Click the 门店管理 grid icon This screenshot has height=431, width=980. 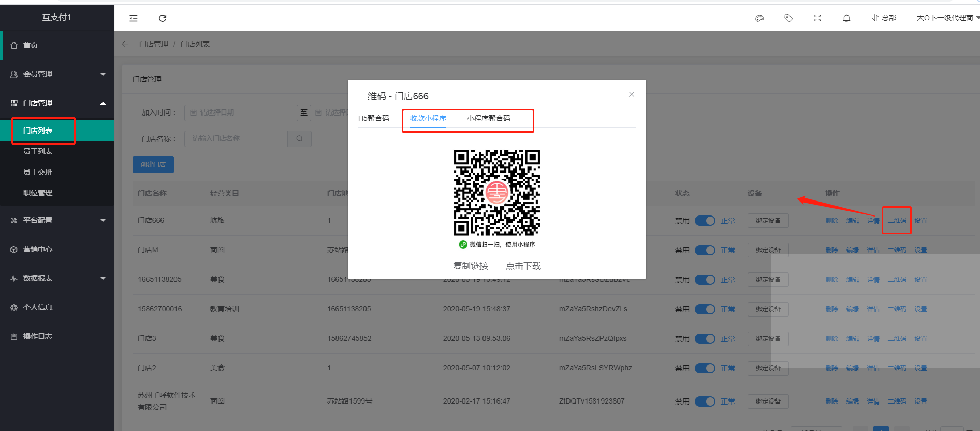click(x=14, y=103)
